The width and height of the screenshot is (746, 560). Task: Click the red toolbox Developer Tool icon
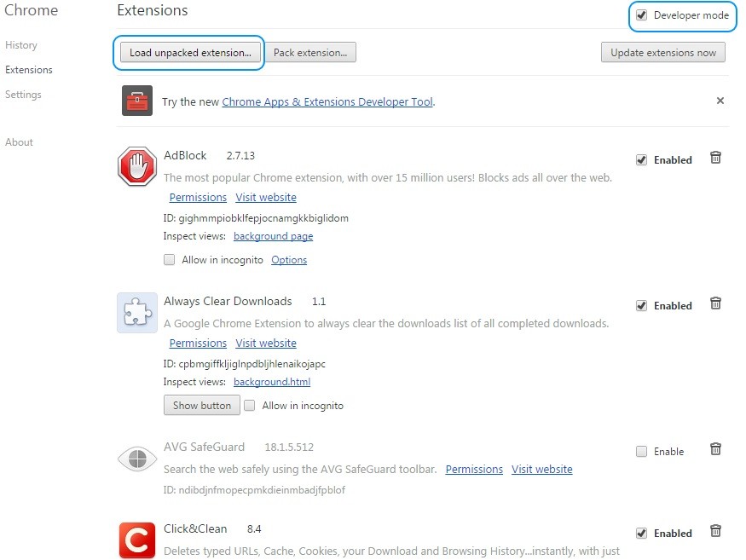(x=137, y=101)
